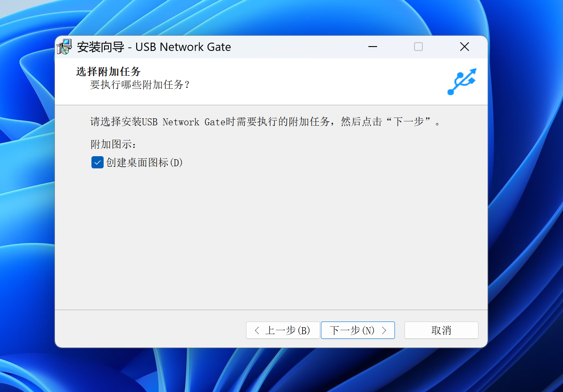Uncheck the 创建桌面图标(D) checkbox
563x392 pixels.
tap(97, 162)
